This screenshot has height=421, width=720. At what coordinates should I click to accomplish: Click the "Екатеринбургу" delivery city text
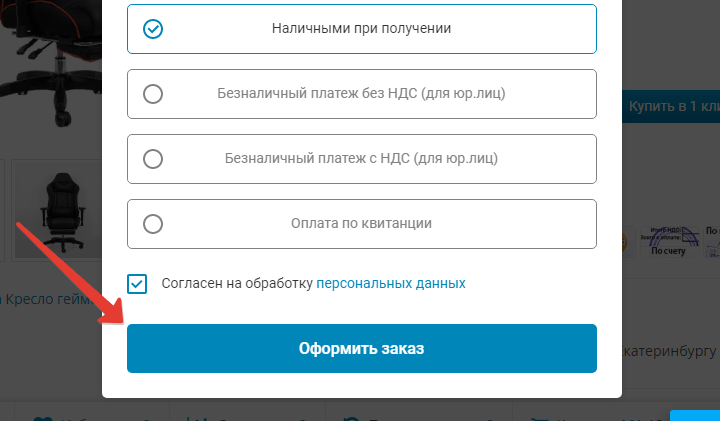670,351
